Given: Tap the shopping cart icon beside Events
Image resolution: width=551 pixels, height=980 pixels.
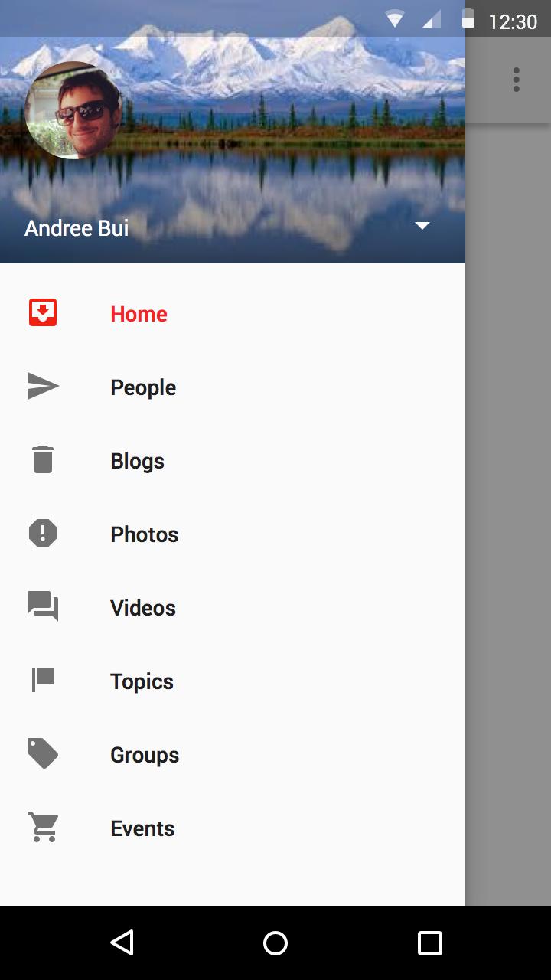Looking at the screenshot, I should (43, 827).
